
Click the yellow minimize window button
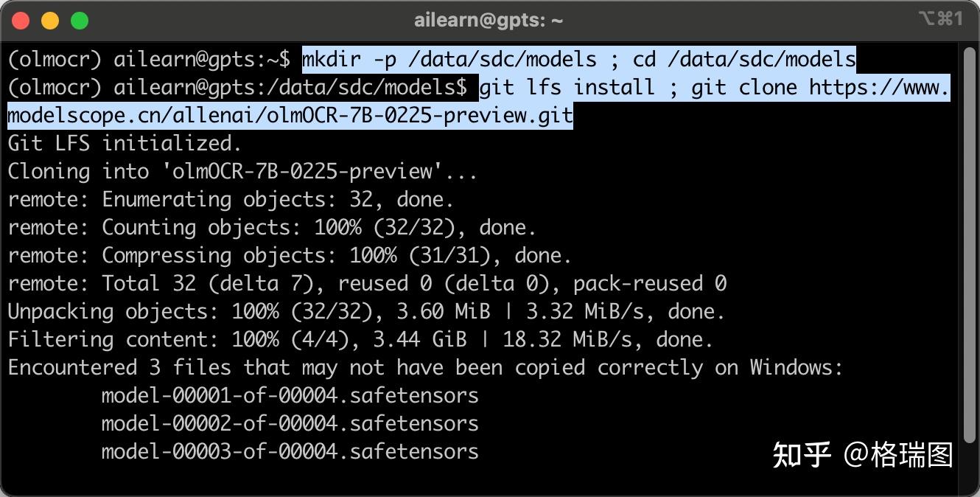tap(50, 20)
